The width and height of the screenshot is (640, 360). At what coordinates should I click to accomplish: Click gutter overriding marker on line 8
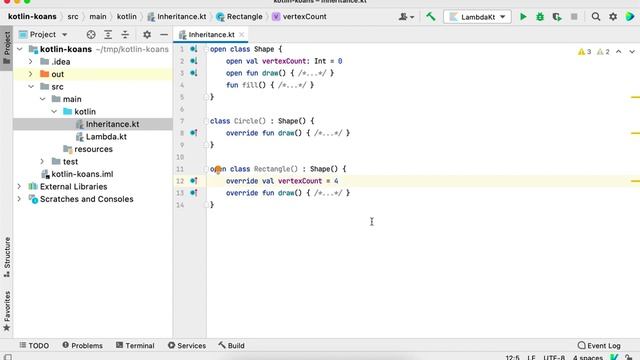coord(193,133)
